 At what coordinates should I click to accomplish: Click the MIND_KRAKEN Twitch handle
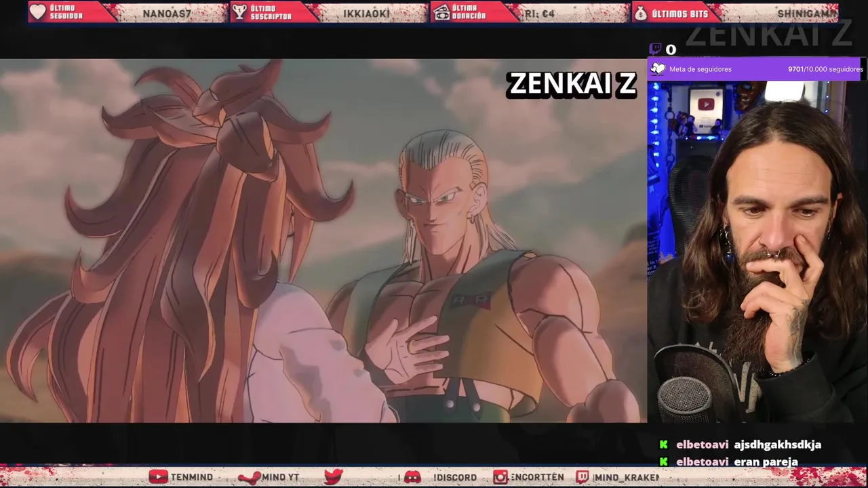click(x=625, y=477)
